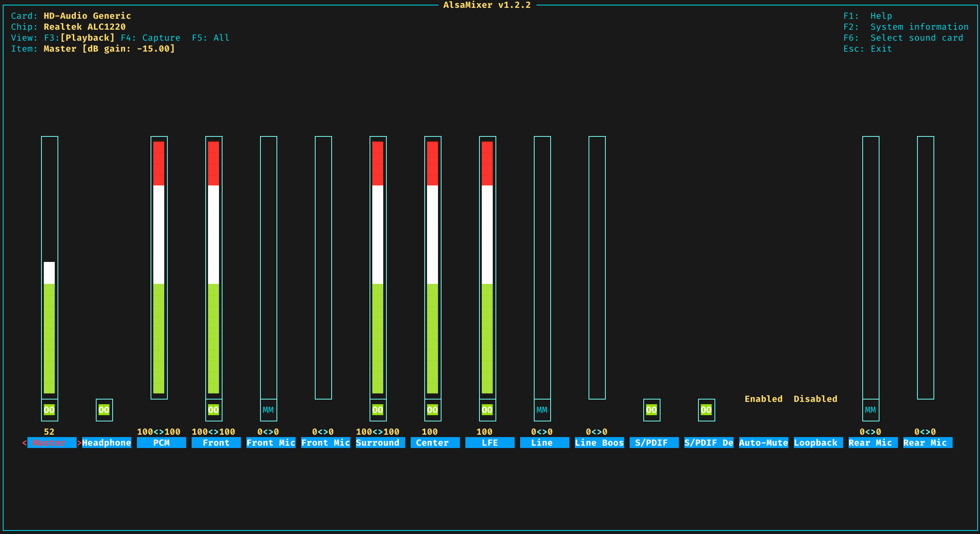Select the Auto-Mute control label
The image size is (980, 534).
(x=763, y=443)
